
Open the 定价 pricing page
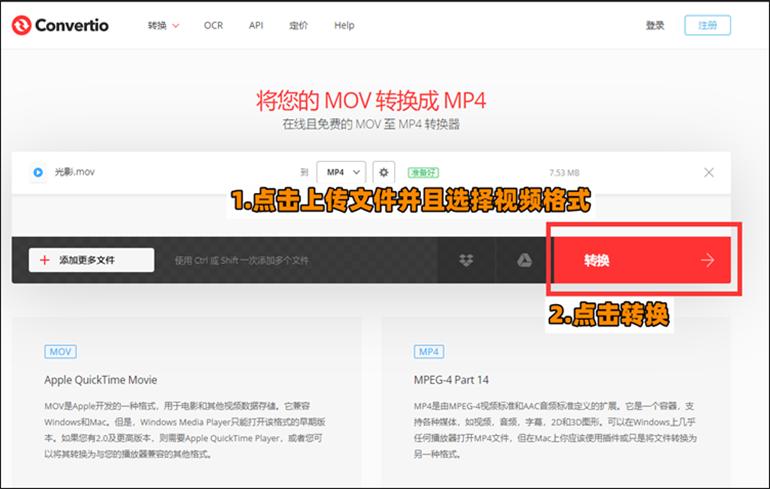[x=298, y=26]
